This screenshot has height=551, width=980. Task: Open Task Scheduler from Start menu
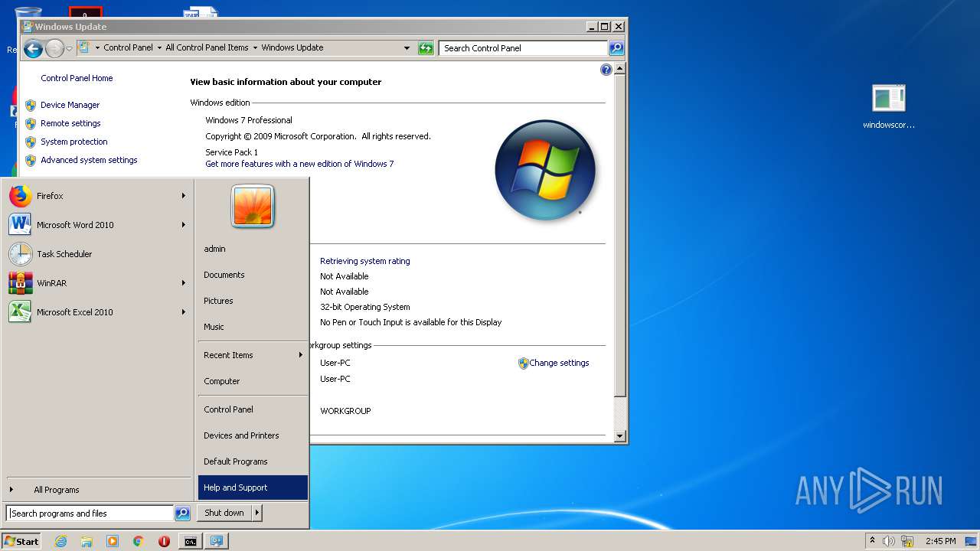click(97, 254)
